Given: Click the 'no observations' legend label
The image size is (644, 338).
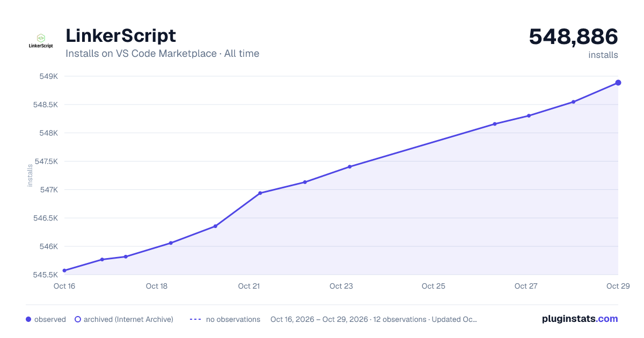Looking at the screenshot, I should tap(233, 319).
